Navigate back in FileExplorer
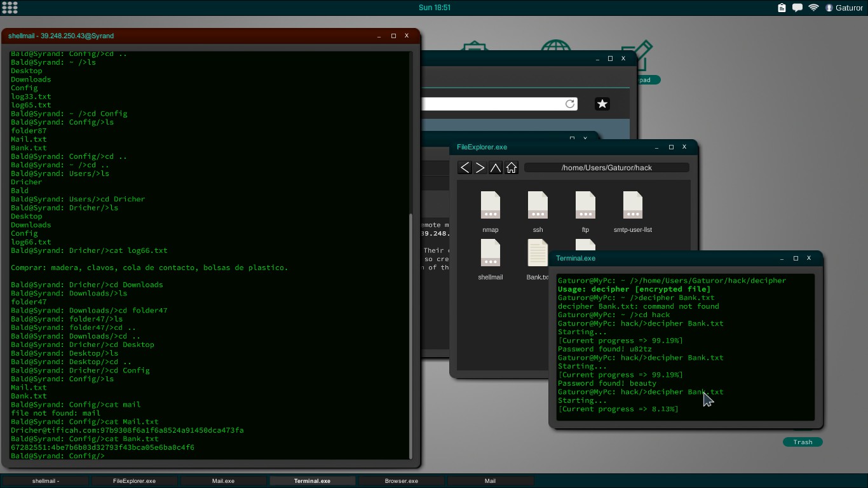This screenshot has width=868, height=488. tap(464, 167)
